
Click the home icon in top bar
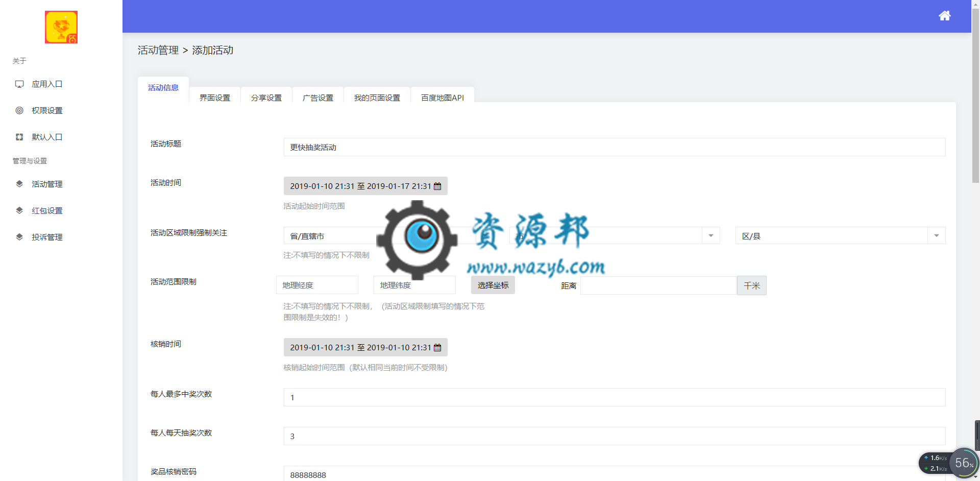[x=944, y=16]
